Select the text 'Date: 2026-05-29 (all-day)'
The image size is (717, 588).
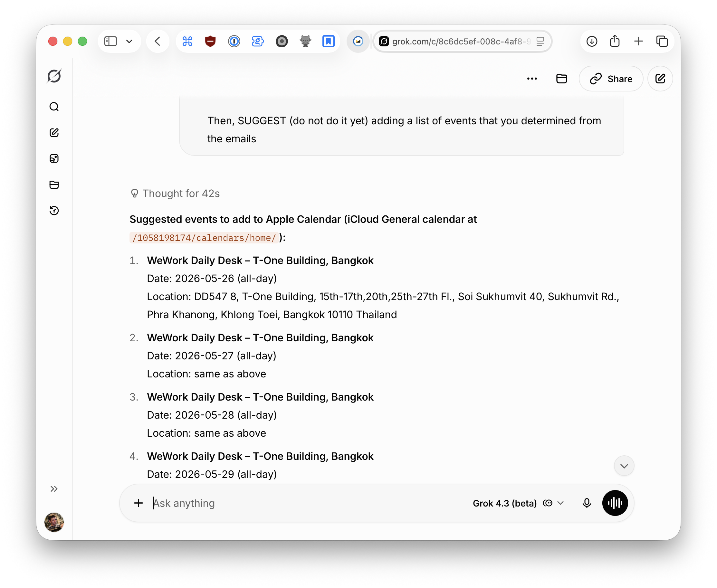click(212, 474)
